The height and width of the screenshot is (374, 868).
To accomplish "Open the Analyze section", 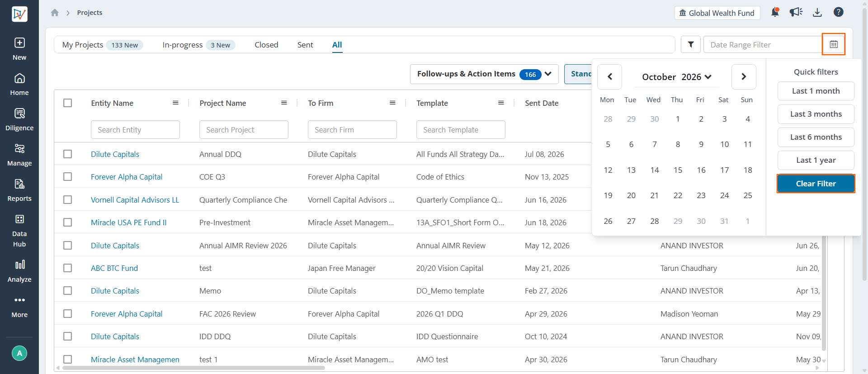I will (x=19, y=271).
